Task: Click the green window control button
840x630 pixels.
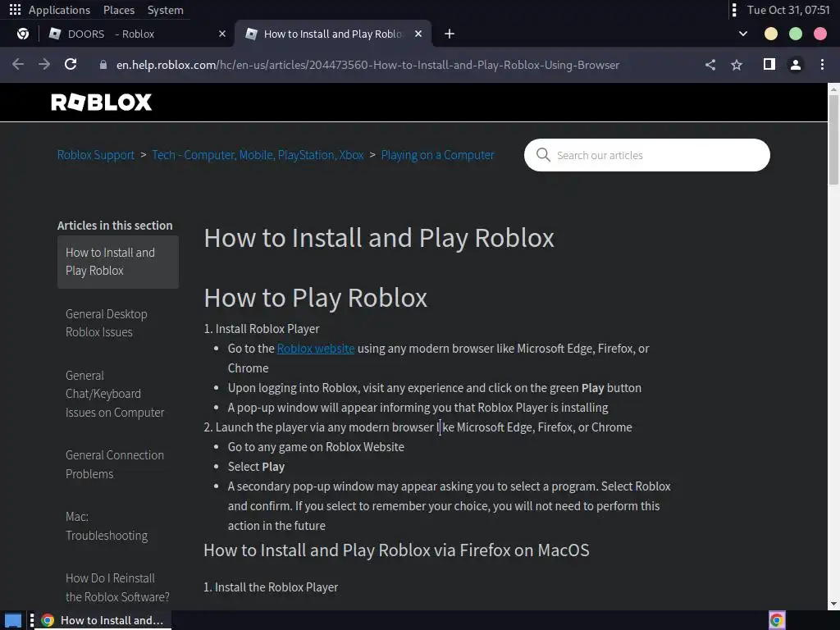Action: (x=796, y=34)
